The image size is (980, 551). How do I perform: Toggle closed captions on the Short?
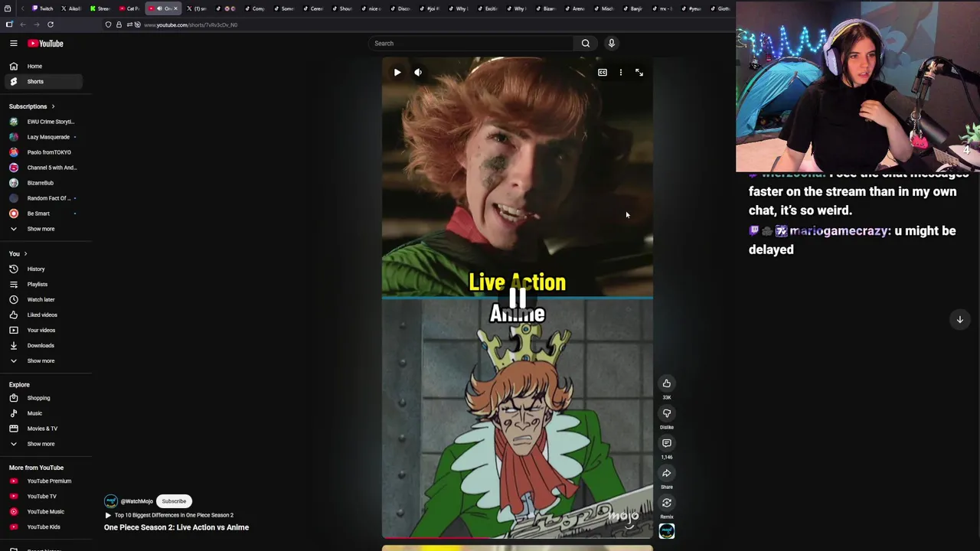(x=603, y=73)
